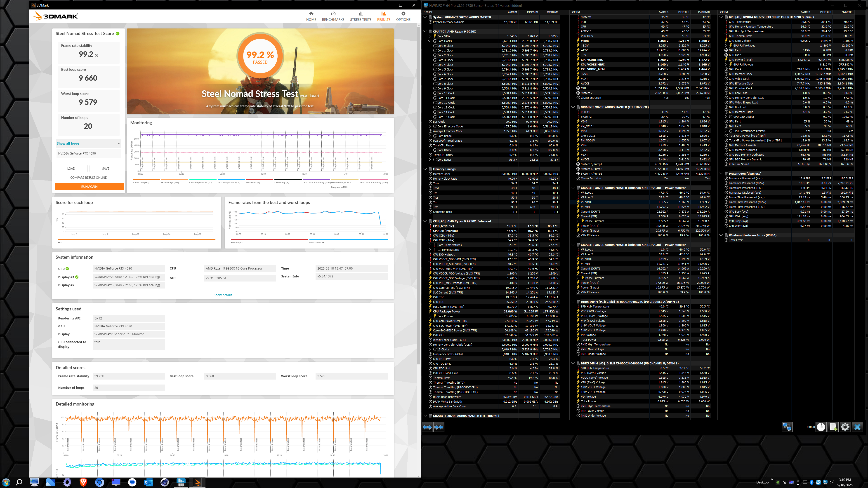The height and width of the screenshot is (488, 868).
Task: Collapse PresentMon [dwm.exe] group
Action: pyautogui.click(x=721, y=174)
